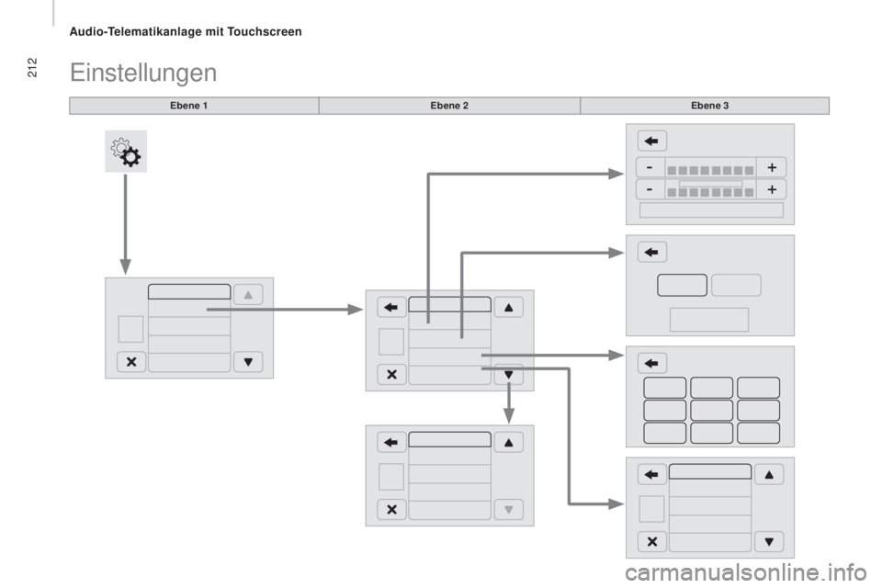Tap up arrow in upper Ebene 2 panel
Image resolution: width=882 pixels, height=588 pixels.
[x=508, y=307]
